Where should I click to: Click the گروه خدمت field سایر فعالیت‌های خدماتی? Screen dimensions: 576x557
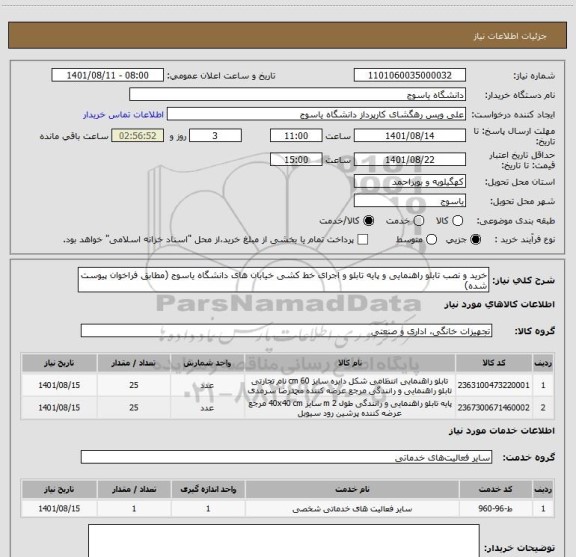click(286, 457)
